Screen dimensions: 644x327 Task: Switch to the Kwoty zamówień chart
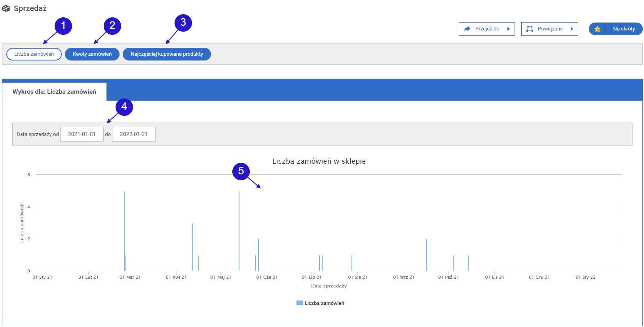coord(92,54)
